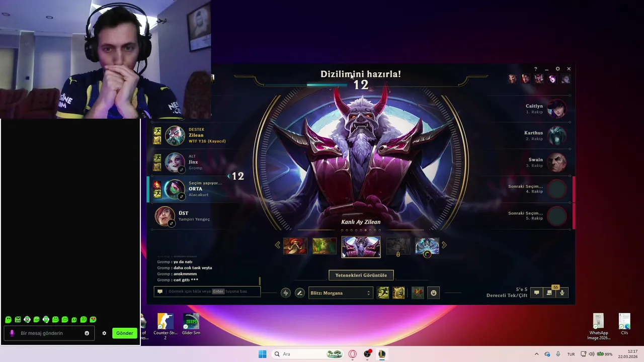Pick the first green emote in the row
This screenshot has width=644, height=362.
pos(9,319)
